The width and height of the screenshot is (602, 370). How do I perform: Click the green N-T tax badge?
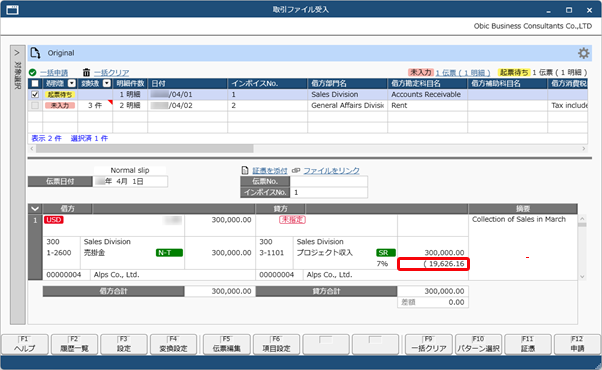coord(169,253)
